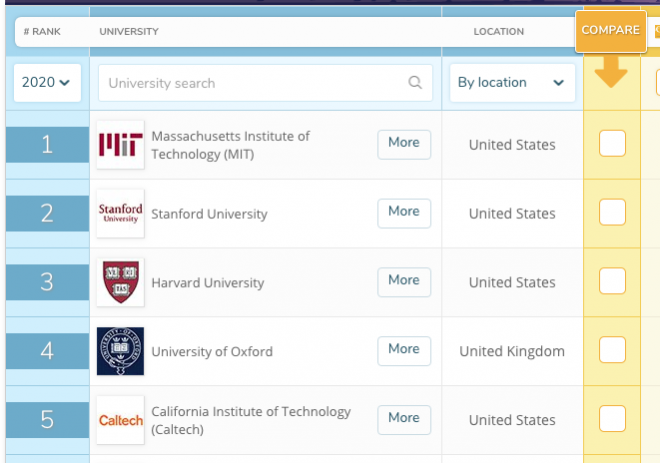Image resolution: width=660 pixels, height=463 pixels.
Task: Click the MIT logo icon
Action: click(x=120, y=145)
